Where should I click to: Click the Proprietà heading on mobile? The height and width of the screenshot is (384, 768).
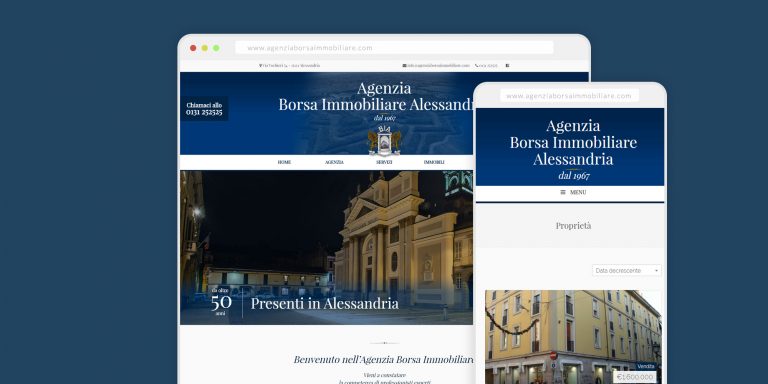click(573, 226)
